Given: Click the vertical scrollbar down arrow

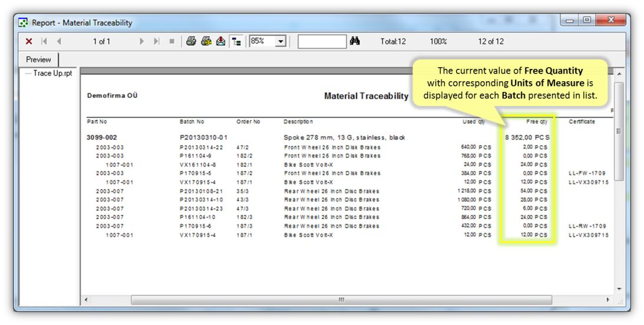Looking at the screenshot, I should [619, 289].
